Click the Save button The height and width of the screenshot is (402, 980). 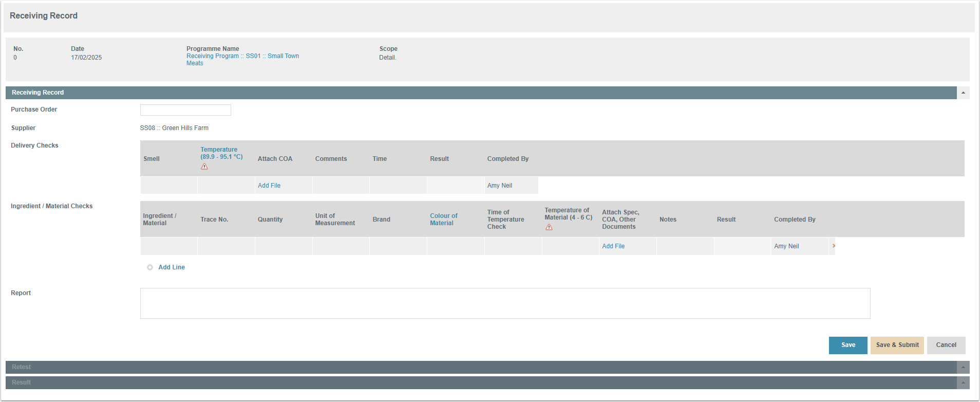click(848, 345)
